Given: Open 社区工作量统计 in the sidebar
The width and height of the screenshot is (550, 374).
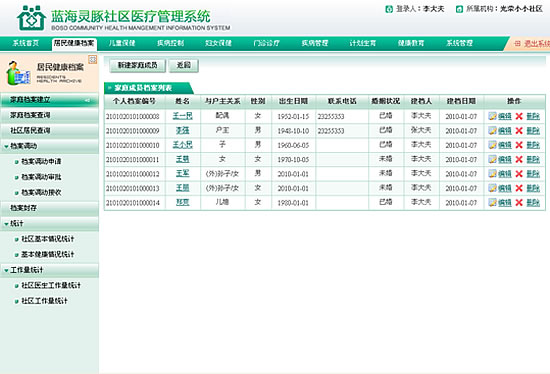Looking at the screenshot, I should click(x=44, y=301).
